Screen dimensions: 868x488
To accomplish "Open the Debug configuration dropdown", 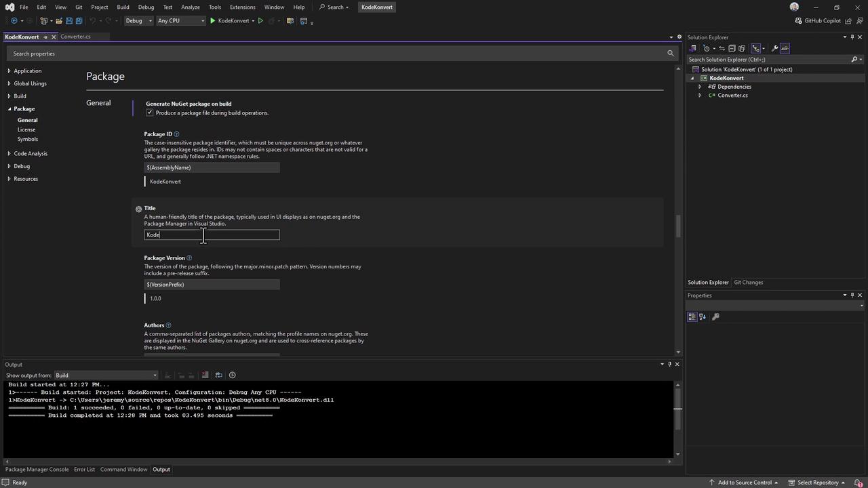I will (x=138, y=21).
